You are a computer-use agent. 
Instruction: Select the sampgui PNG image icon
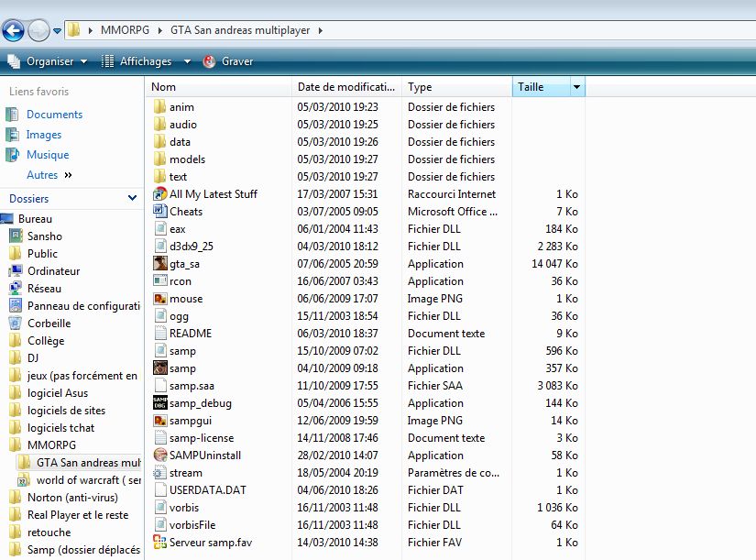(160, 421)
